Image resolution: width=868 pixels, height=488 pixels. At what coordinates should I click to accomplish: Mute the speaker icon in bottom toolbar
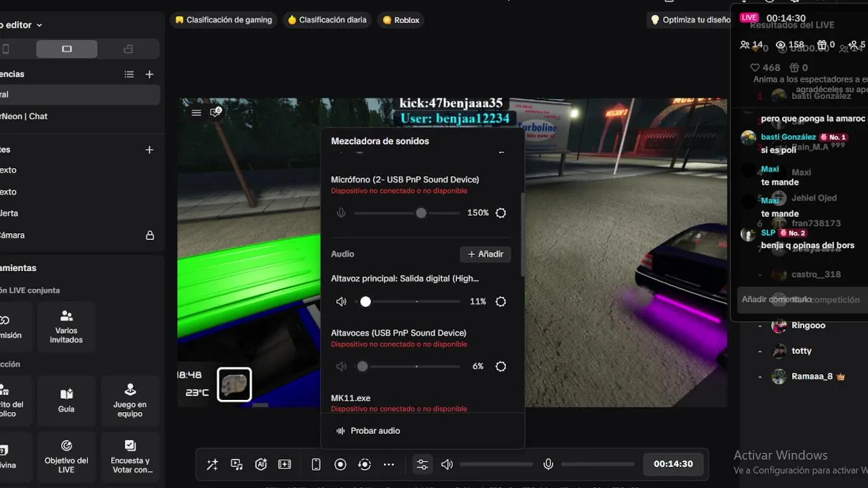click(x=447, y=464)
